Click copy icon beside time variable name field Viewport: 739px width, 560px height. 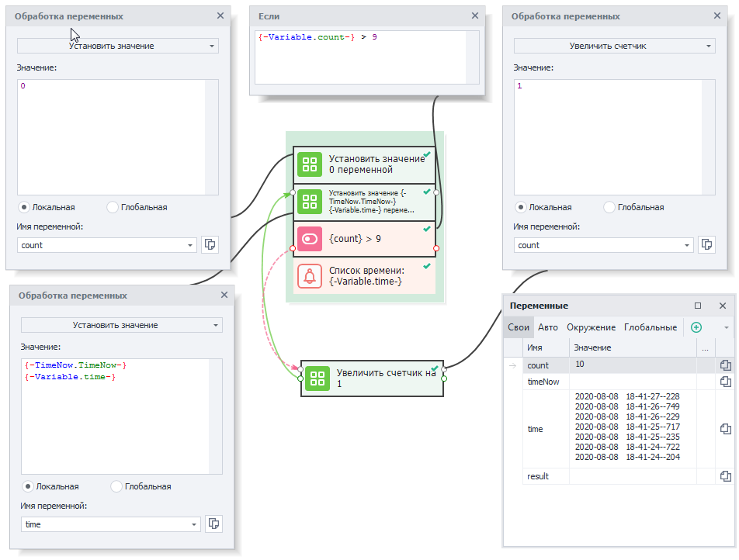(213, 524)
